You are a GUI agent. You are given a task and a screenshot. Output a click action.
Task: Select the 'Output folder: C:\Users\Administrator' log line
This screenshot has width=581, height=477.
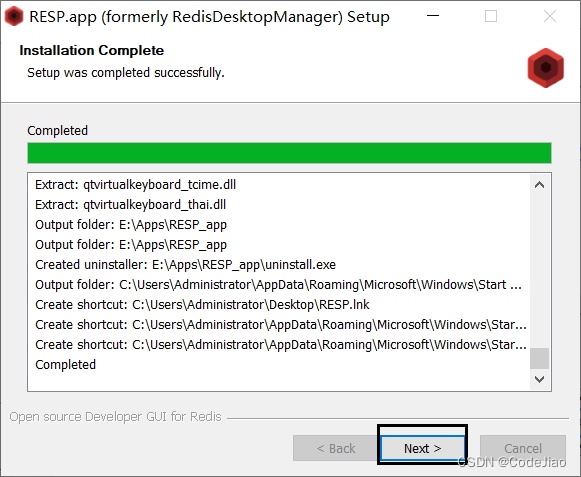[x=278, y=285]
